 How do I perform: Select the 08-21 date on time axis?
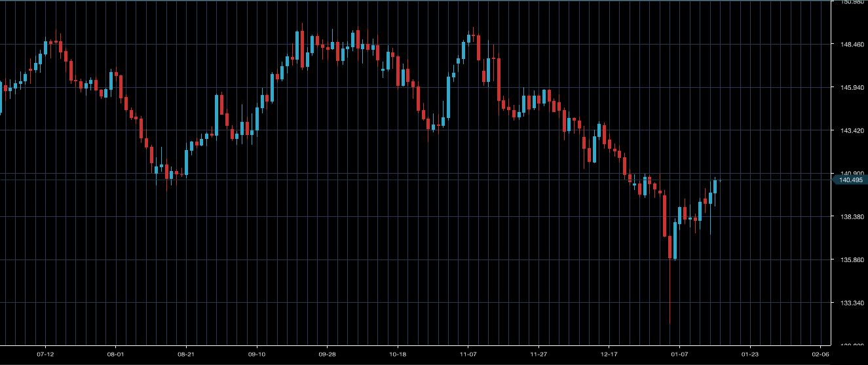pos(187,353)
